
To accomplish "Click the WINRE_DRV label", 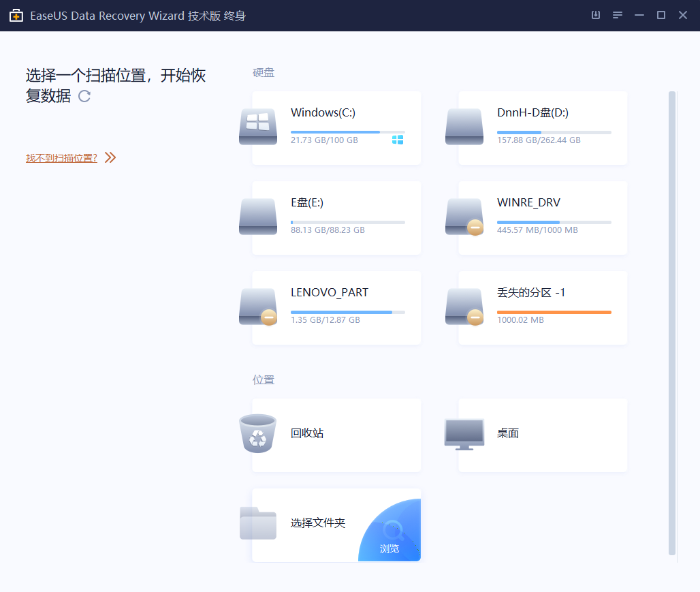I will pos(528,202).
